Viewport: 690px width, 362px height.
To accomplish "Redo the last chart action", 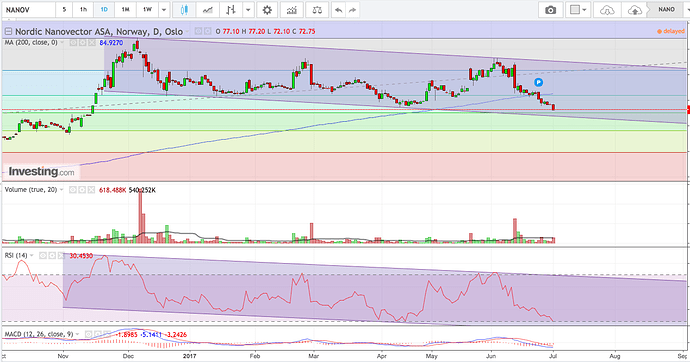I will click(x=352, y=10).
